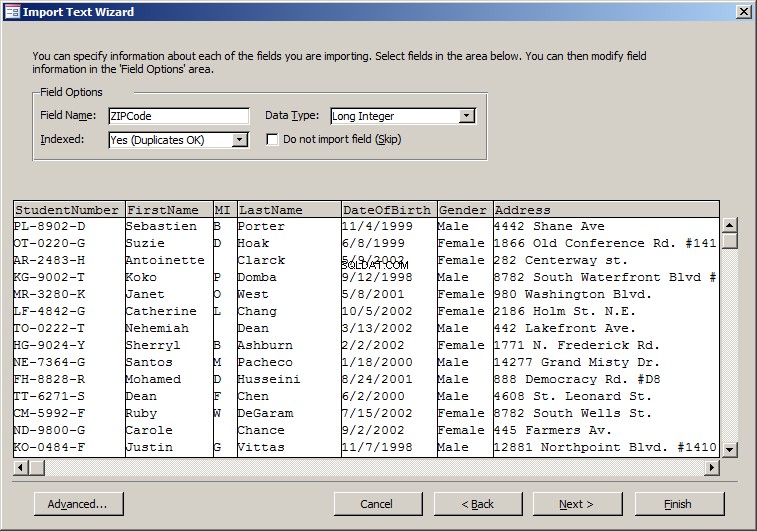Click the Finish button
Viewport: 757px width, 531px height.
tap(679, 504)
